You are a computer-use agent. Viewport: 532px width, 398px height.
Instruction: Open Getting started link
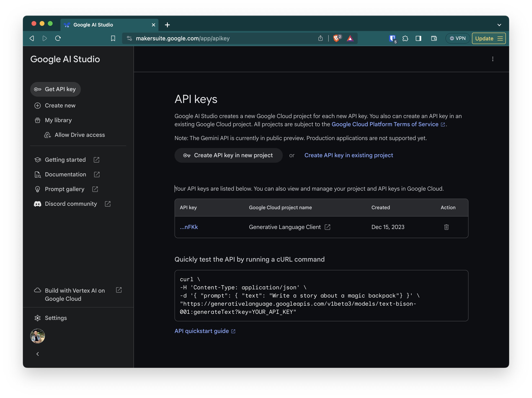[x=65, y=160]
